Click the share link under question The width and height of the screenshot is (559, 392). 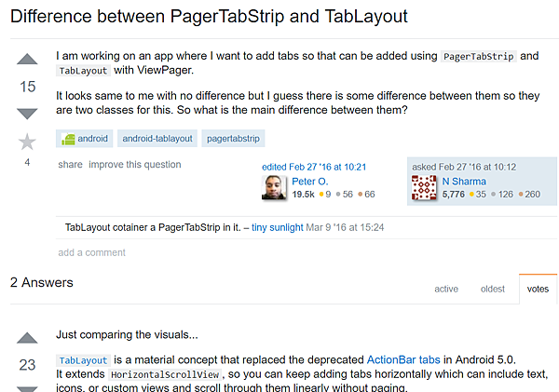point(70,165)
